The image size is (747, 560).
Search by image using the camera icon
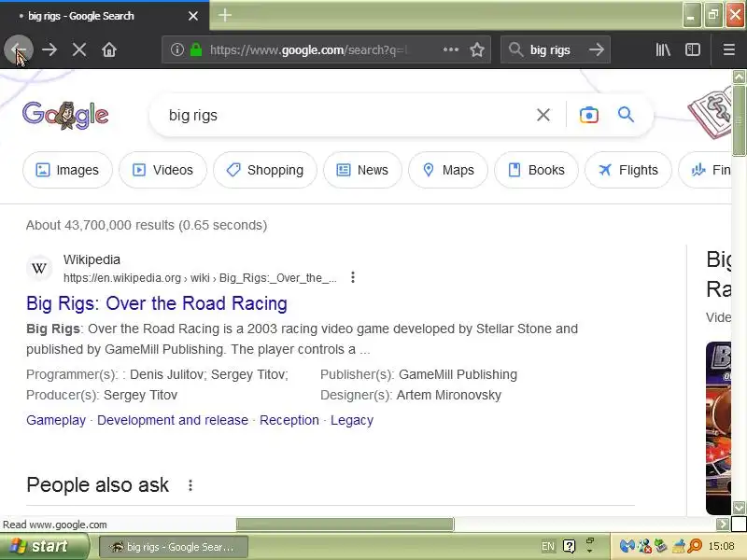[x=589, y=115]
